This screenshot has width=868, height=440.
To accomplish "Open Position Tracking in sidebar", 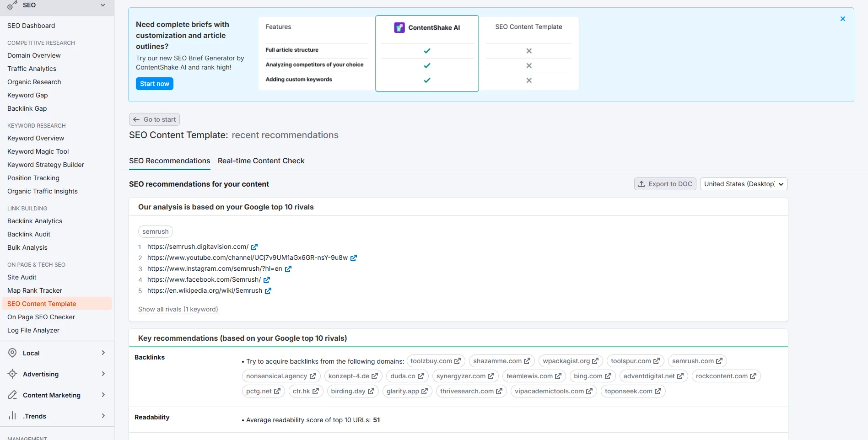I will (x=33, y=178).
